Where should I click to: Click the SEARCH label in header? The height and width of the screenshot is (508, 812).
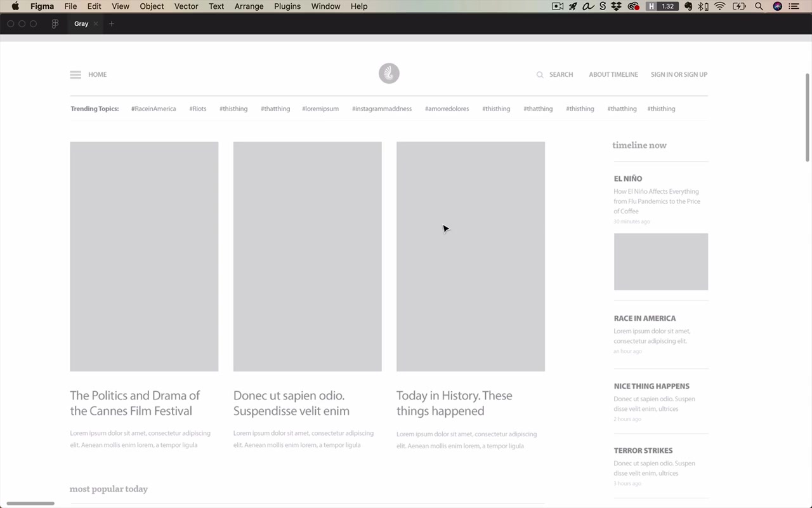coord(561,75)
